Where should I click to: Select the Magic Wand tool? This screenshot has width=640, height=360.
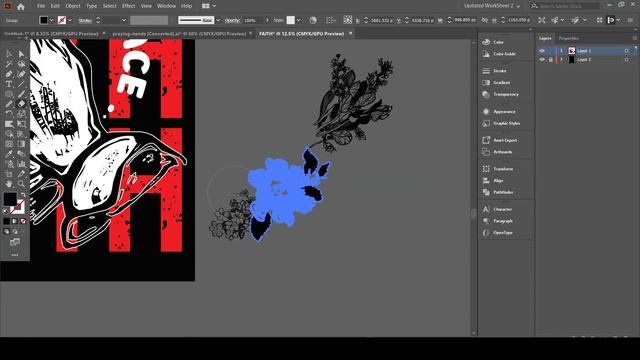pyautogui.click(x=9, y=64)
